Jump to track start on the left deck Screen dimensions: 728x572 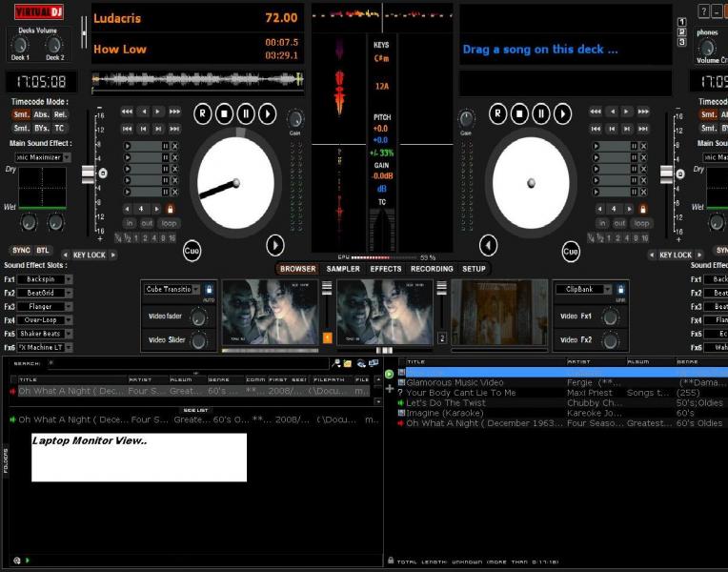(x=127, y=129)
